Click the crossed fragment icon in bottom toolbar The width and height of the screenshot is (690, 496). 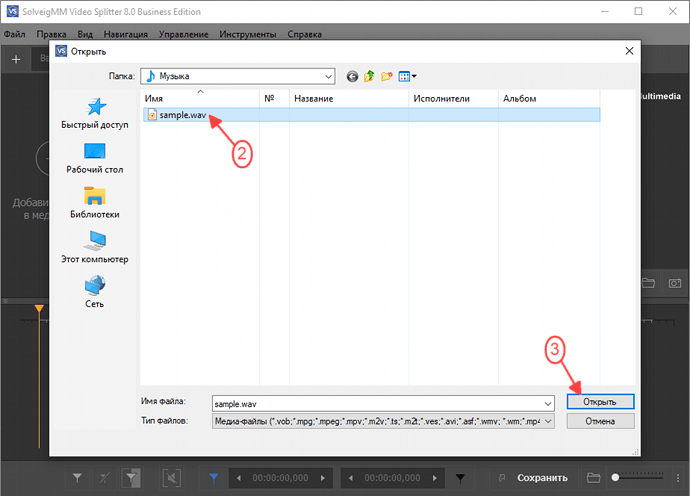click(x=172, y=478)
